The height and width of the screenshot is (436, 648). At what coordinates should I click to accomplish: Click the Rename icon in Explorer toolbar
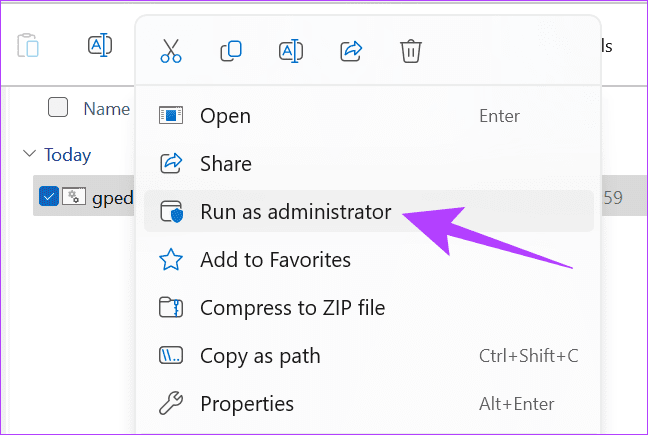click(x=100, y=46)
